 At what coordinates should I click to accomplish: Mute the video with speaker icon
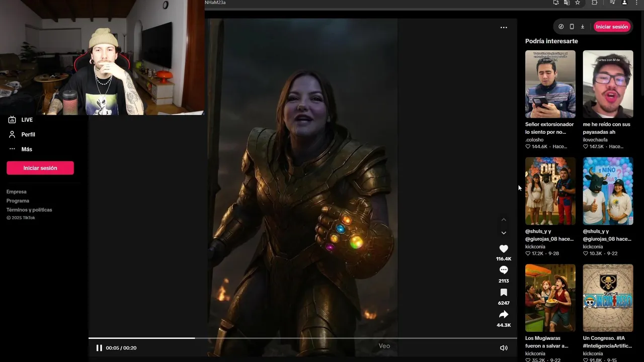(504, 348)
